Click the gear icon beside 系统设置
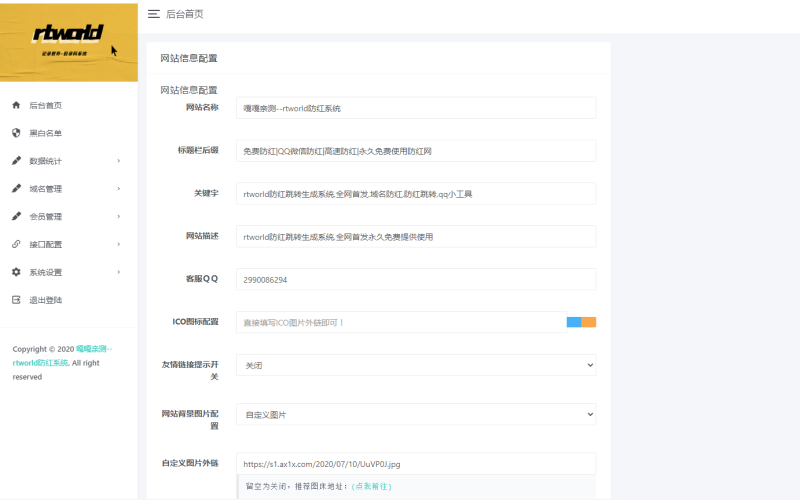This screenshot has width=800, height=500. point(16,272)
